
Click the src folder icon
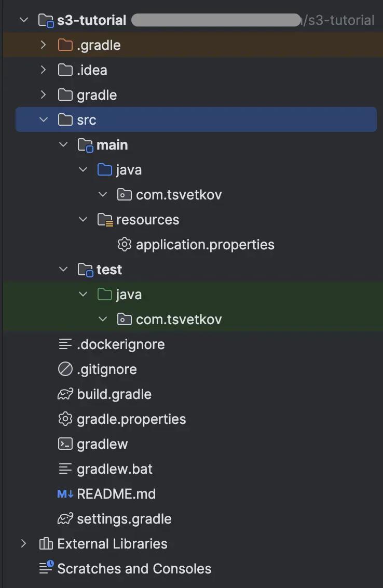(65, 119)
